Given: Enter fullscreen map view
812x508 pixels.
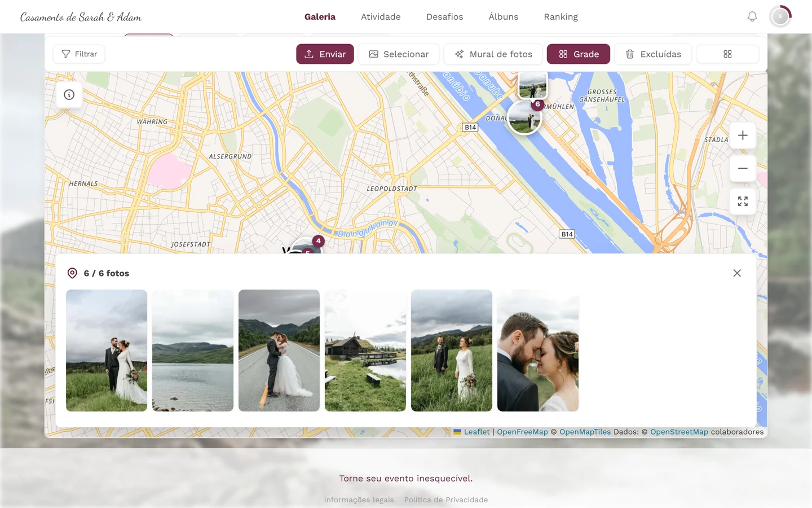Looking at the screenshot, I should pyautogui.click(x=743, y=202).
